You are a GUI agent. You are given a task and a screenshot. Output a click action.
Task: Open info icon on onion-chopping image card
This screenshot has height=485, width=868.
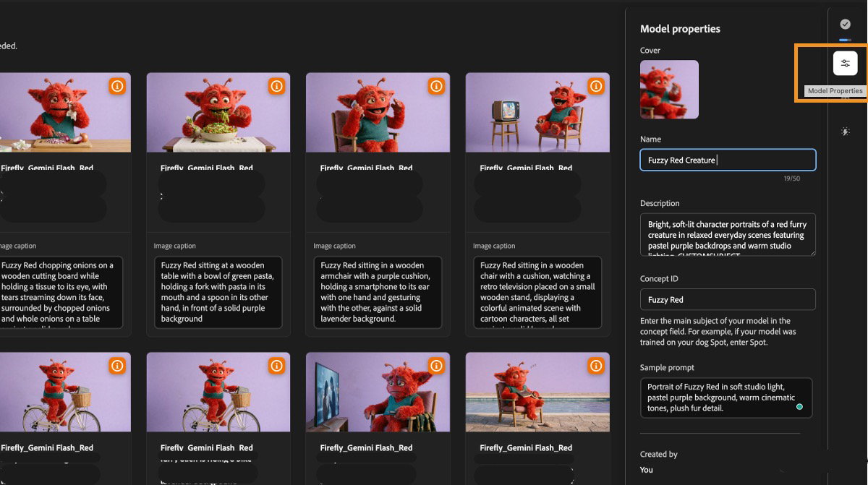[117, 86]
